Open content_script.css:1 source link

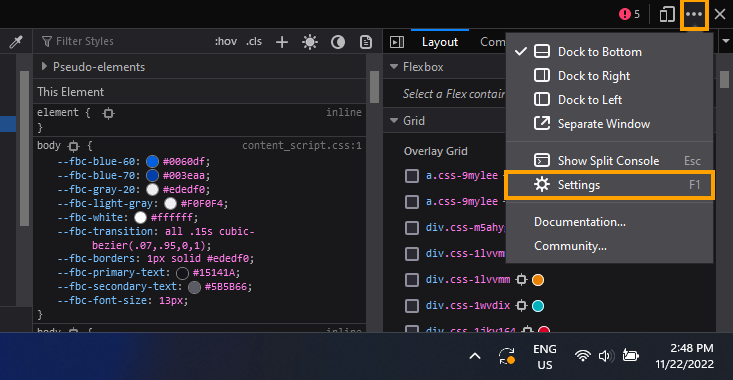pos(302,145)
